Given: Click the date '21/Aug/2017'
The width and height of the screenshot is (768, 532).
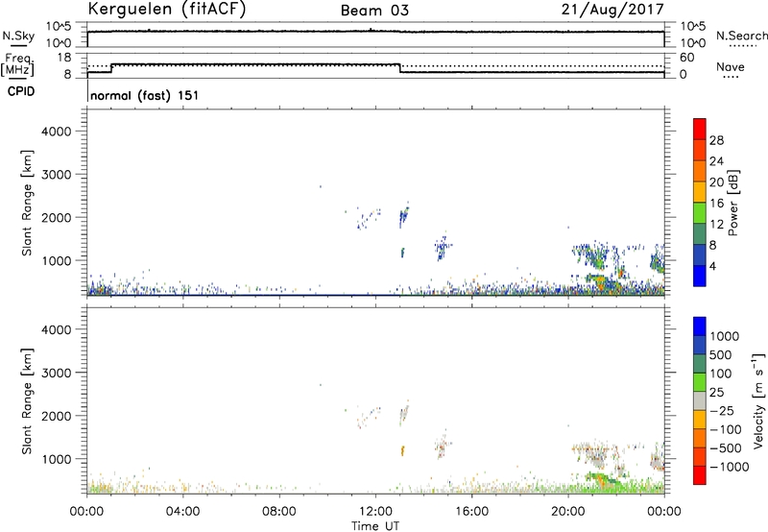Looking at the screenshot, I should pos(612,10).
